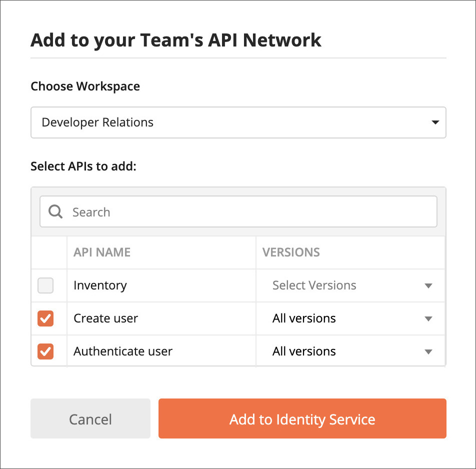This screenshot has height=469, width=476.
Task: Select the Authenticate user API name
Action: pyautogui.click(x=123, y=351)
